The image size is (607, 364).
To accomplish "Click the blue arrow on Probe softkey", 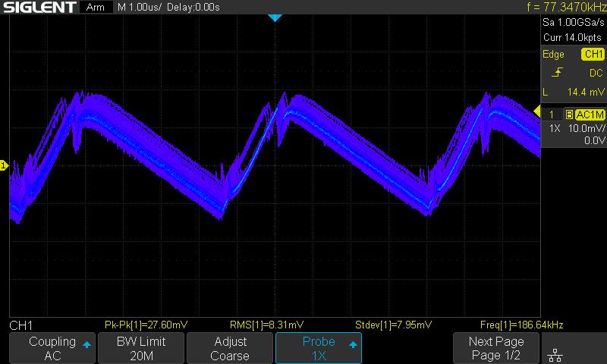I will click(x=353, y=344).
